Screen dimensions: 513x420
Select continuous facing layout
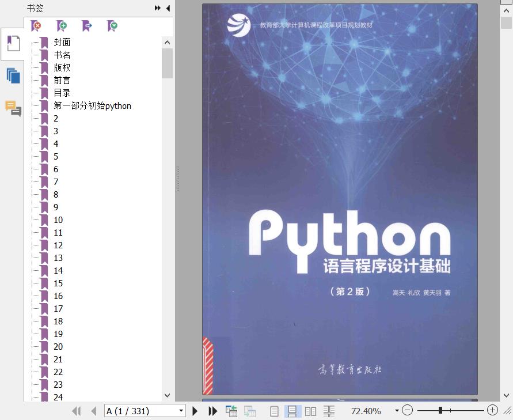[x=329, y=411]
